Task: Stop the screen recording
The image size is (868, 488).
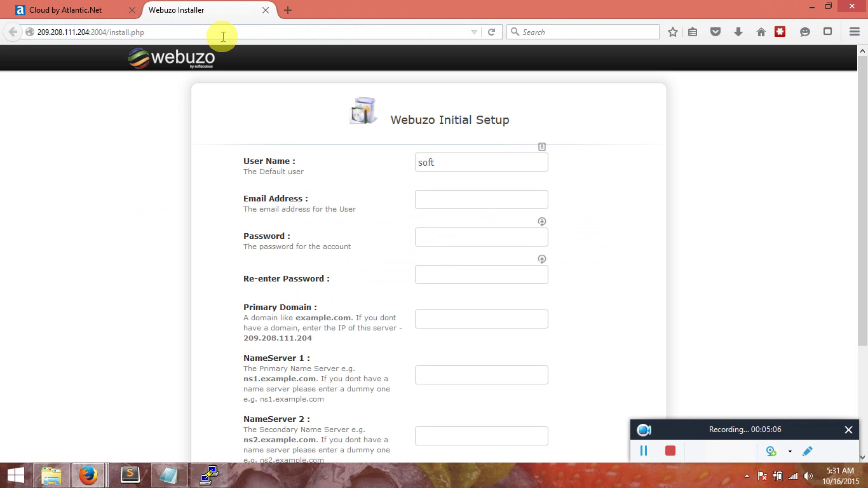Action: click(670, 451)
